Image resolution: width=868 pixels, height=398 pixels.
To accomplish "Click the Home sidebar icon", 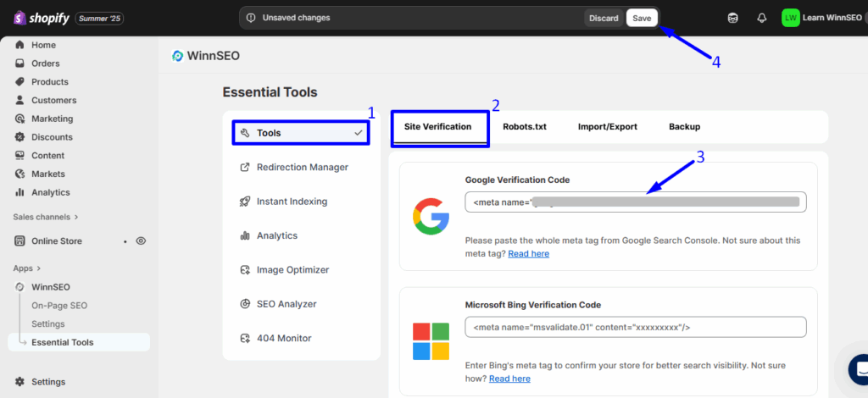I will (20, 45).
